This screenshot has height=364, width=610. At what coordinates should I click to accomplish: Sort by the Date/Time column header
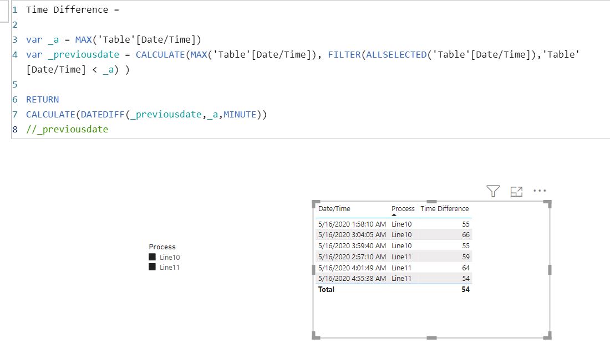[334, 209]
